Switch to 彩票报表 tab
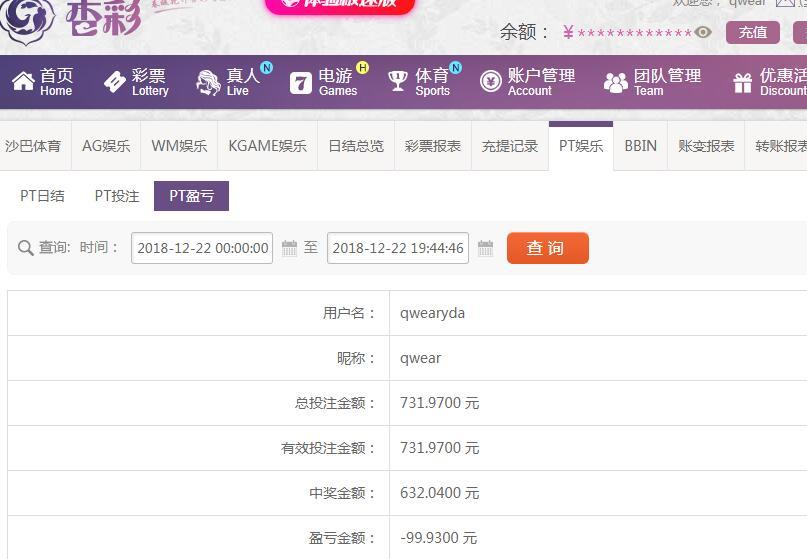The image size is (807, 559). click(433, 146)
